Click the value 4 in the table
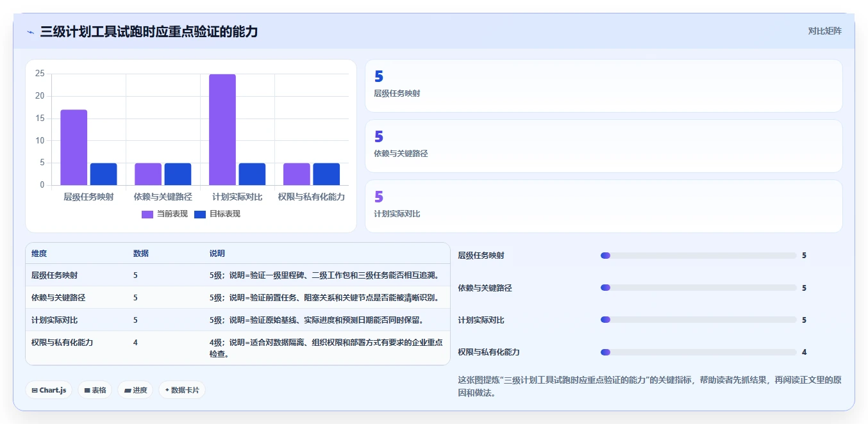 click(x=135, y=342)
